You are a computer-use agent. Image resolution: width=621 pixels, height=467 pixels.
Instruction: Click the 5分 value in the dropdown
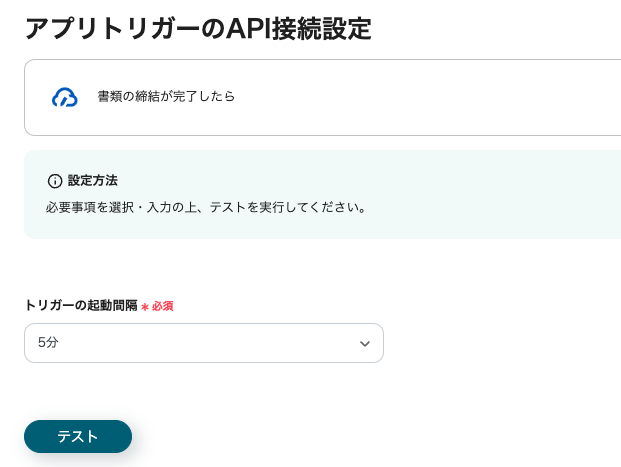pyautogui.click(x=49, y=343)
